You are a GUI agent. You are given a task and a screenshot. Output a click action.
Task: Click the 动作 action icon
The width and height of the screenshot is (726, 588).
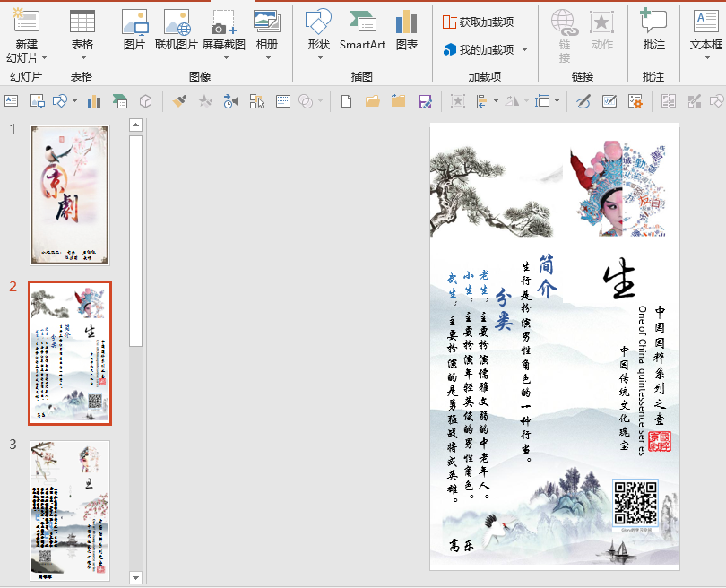click(602, 22)
